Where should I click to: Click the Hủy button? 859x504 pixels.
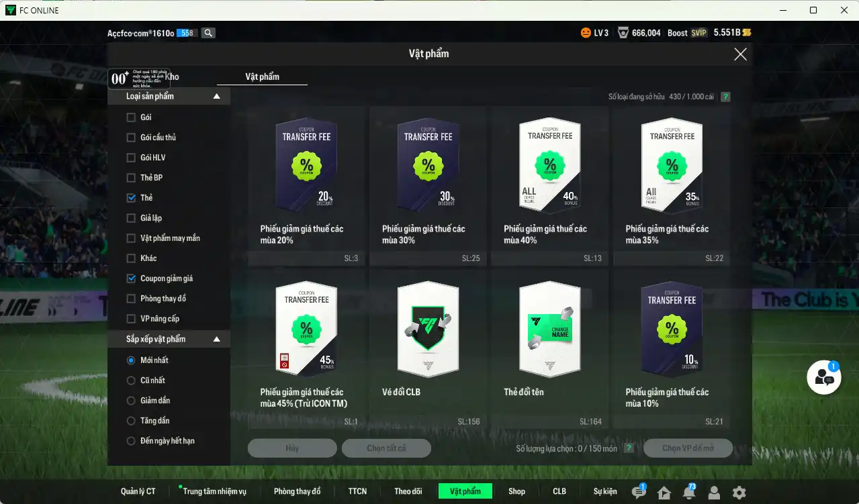pyautogui.click(x=292, y=448)
